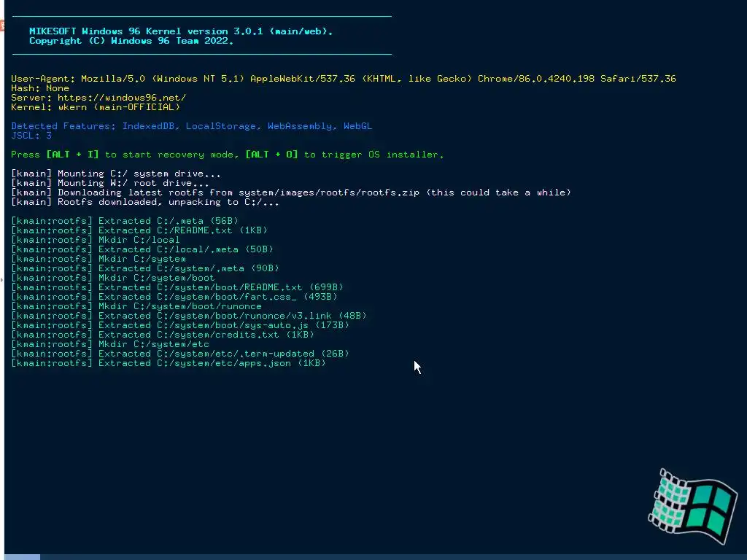Click the Kernel: wkern (main-OFFICIAL) line
Viewport: 747px width, 560px height.
pyautogui.click(x=96, y=107)
